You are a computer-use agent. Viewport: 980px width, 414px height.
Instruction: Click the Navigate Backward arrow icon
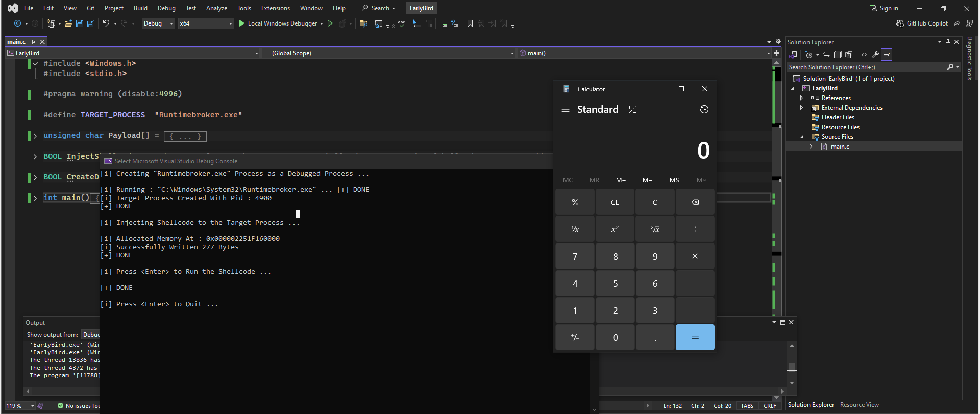click(x=17, y=23)
